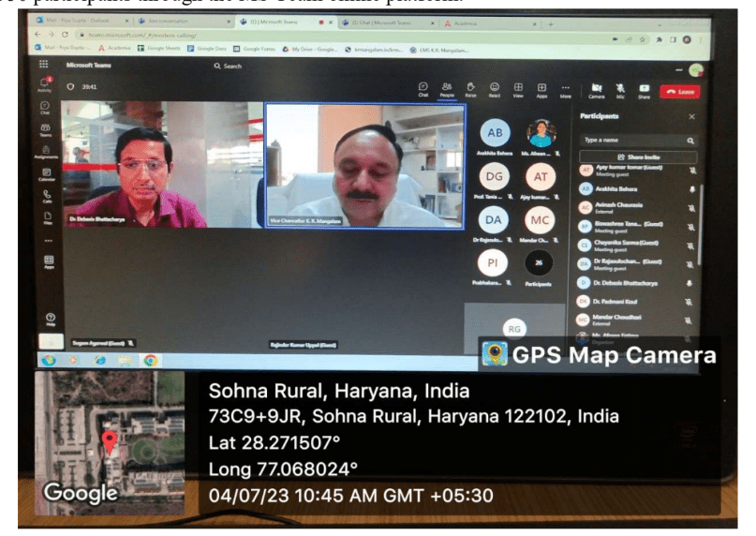Open the View layout options
This screenshot has width=756, height=536.
click(517, 89)
